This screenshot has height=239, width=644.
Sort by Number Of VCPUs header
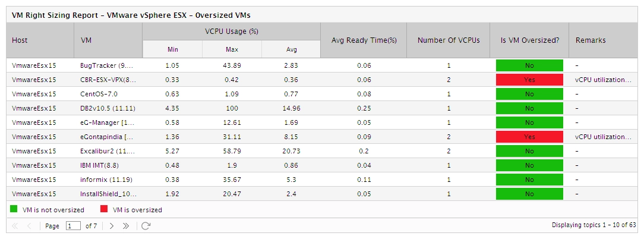click(448, 40)
